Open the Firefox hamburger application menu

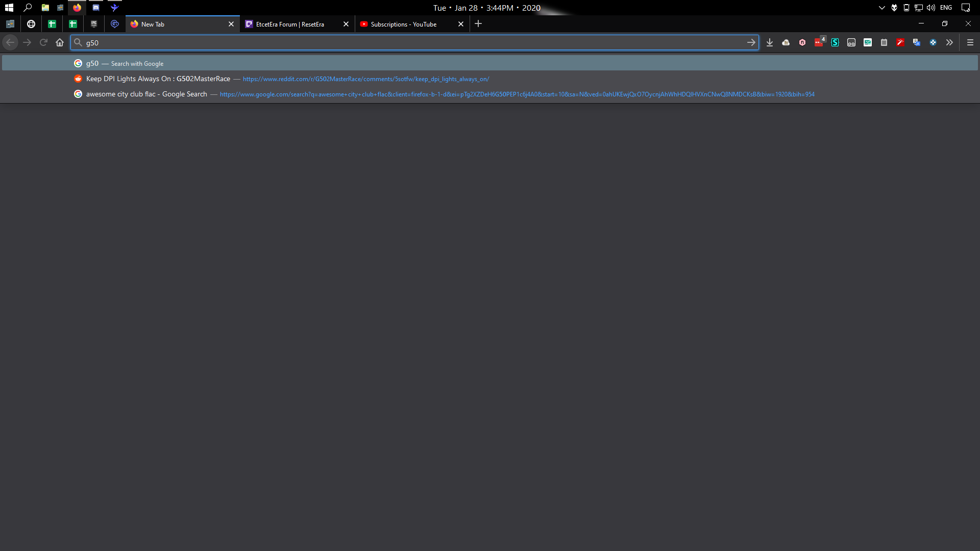click(970, 43)
